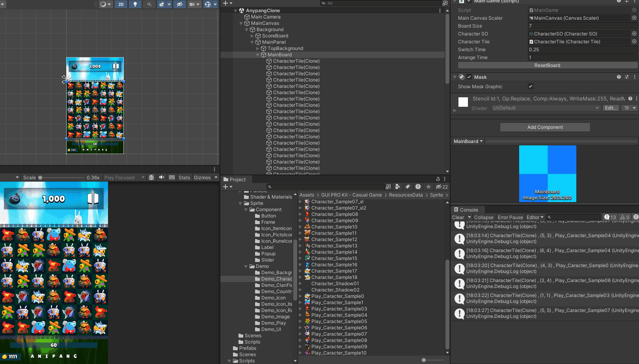The image size is (639, 364).
Task: Click Project favorites star icon
Action: pos(428,187)
